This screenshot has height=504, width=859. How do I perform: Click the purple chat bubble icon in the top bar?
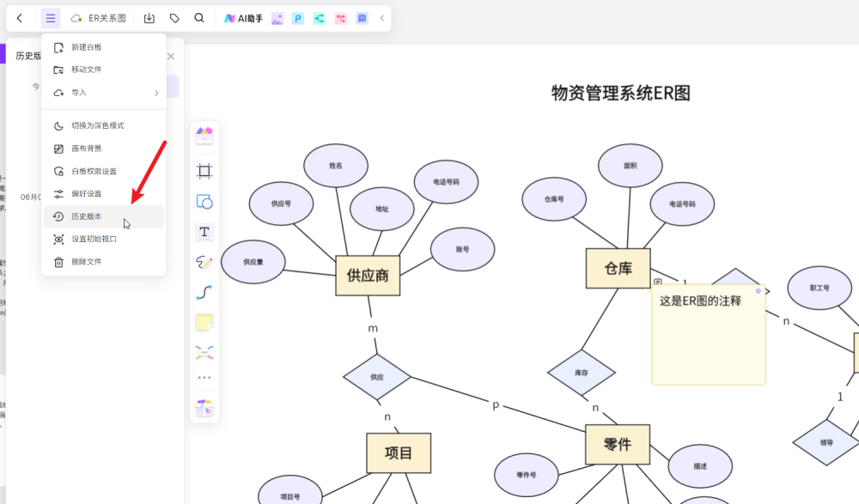pos(362,19)
